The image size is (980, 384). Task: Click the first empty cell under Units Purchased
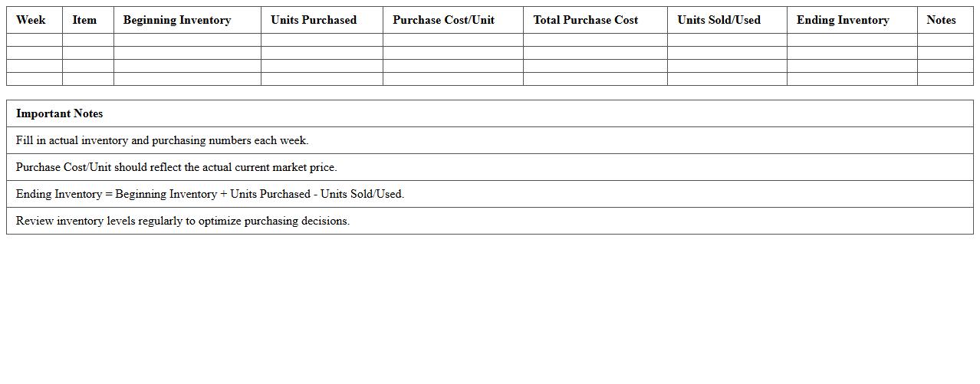point(322,40)
